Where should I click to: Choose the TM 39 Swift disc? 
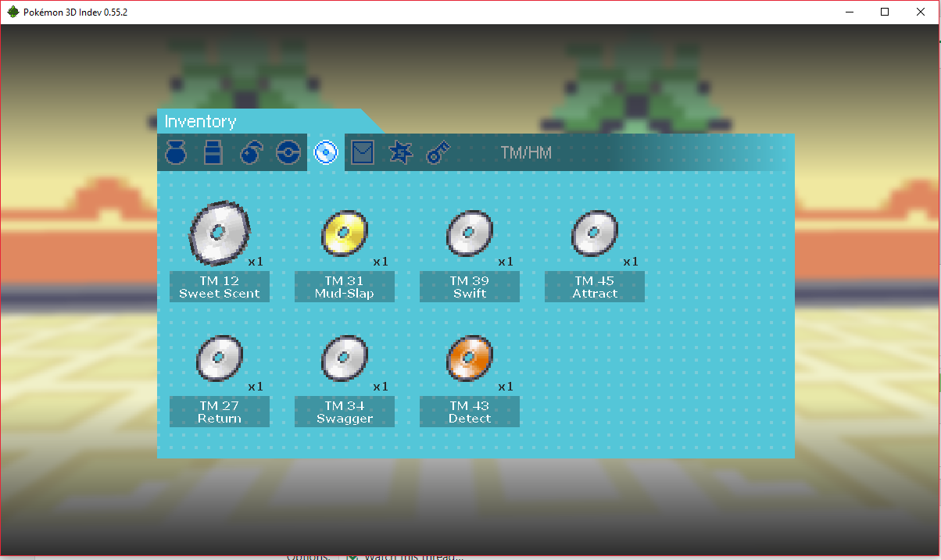(x=470, y=233)
